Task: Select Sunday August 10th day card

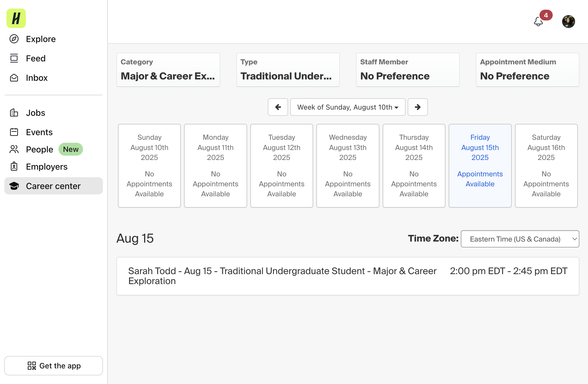Action: pos(149,166)
